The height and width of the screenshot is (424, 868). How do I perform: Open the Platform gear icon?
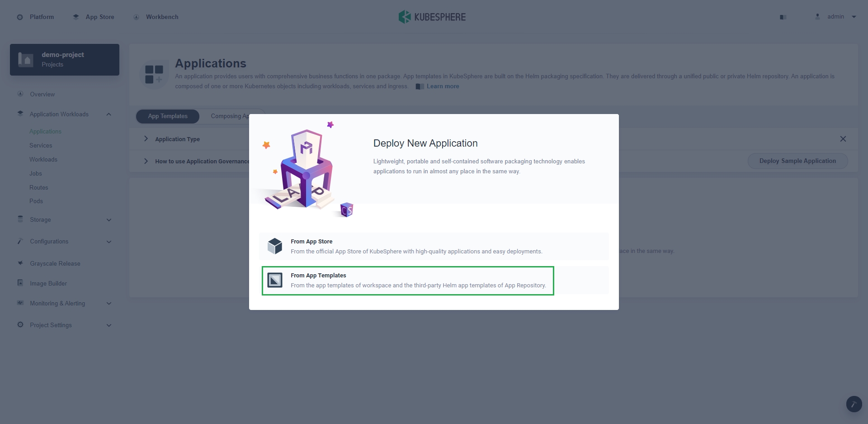(20, 17)
